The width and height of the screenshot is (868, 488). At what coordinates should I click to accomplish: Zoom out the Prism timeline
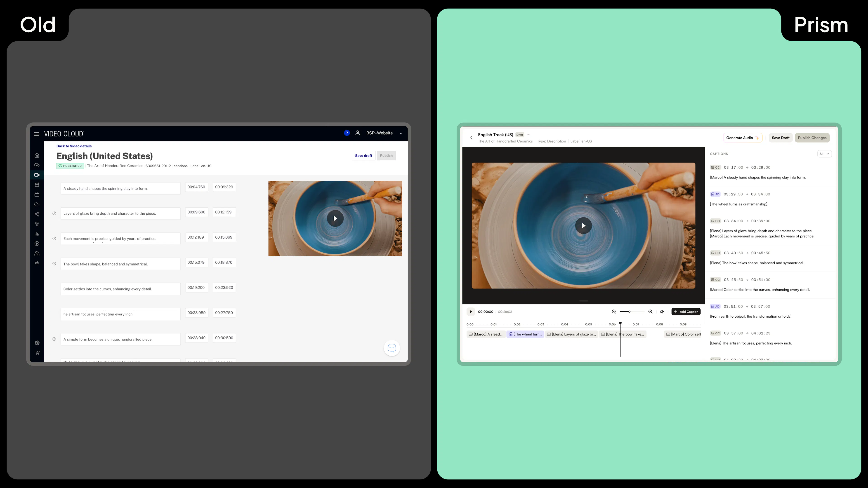coord(614,312)
